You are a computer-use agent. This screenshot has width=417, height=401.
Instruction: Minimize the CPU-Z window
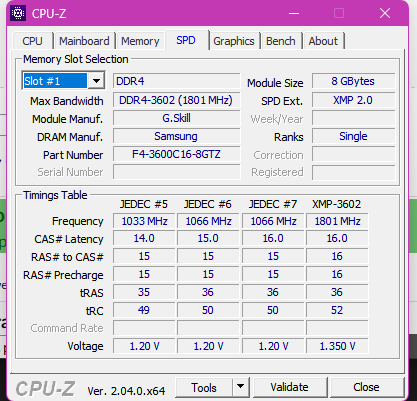tap(294, 13)
